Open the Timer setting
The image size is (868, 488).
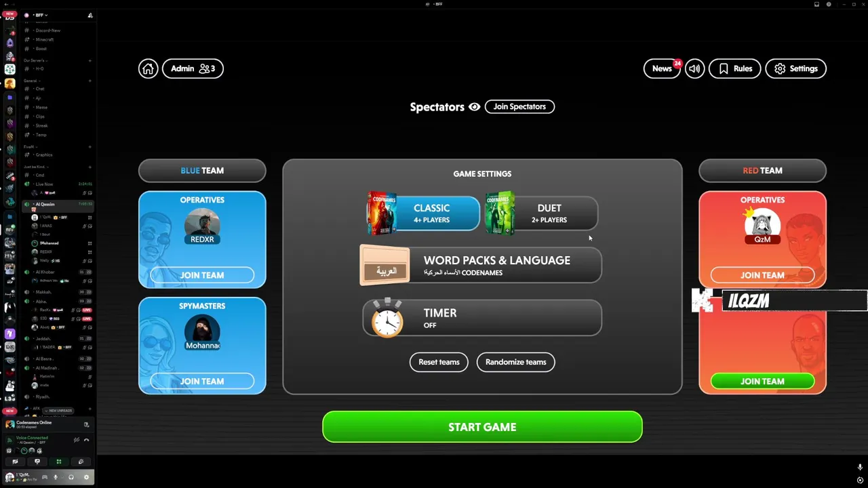click(x=481, y=318)
